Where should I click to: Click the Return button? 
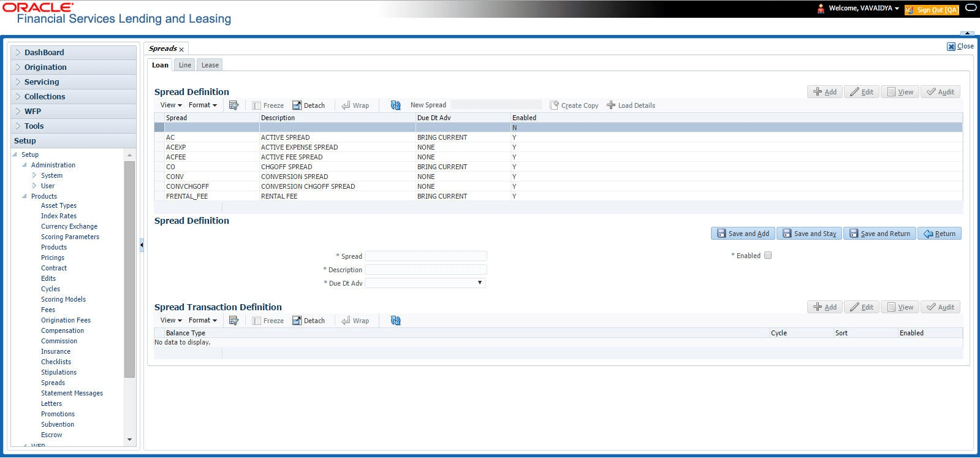(940, 234)
